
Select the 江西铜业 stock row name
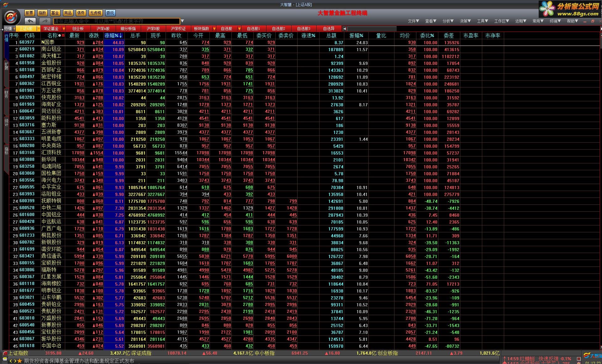(x=51, y=84)
